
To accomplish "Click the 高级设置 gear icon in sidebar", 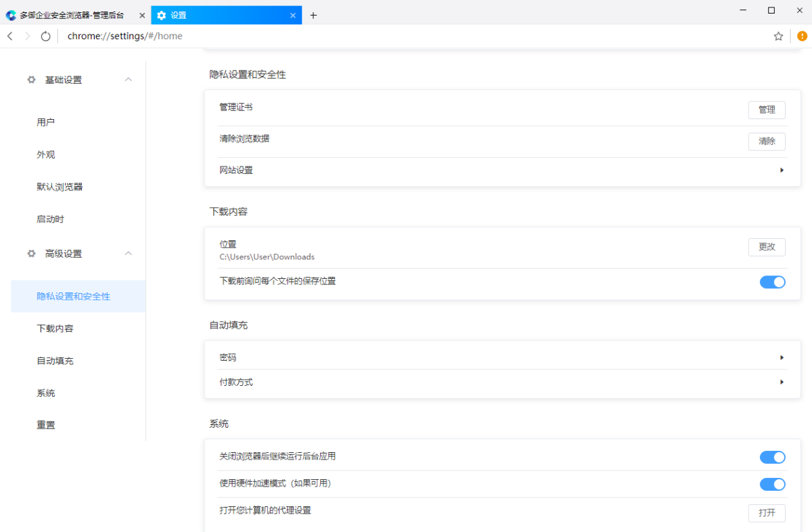I will pos(30,253).
